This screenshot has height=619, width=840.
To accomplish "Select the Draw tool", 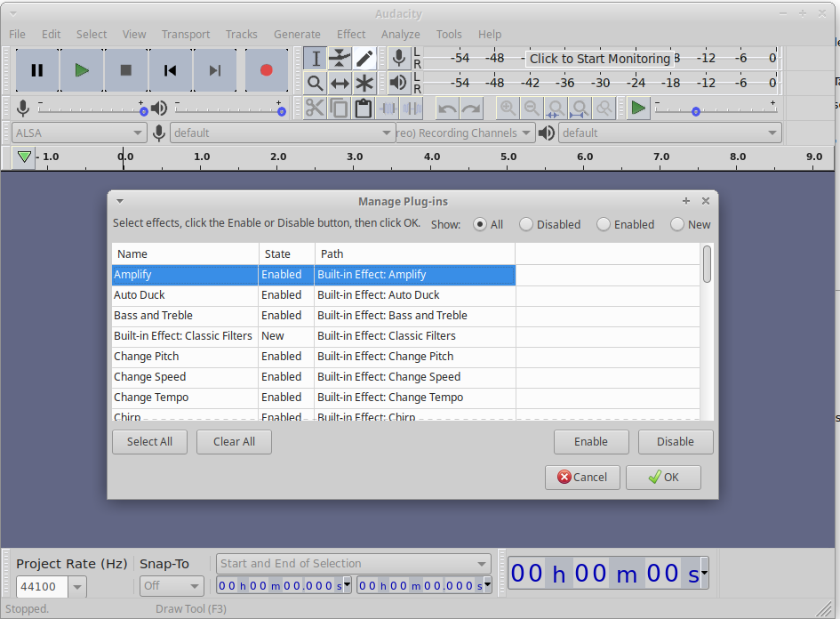I will (365, 58).
